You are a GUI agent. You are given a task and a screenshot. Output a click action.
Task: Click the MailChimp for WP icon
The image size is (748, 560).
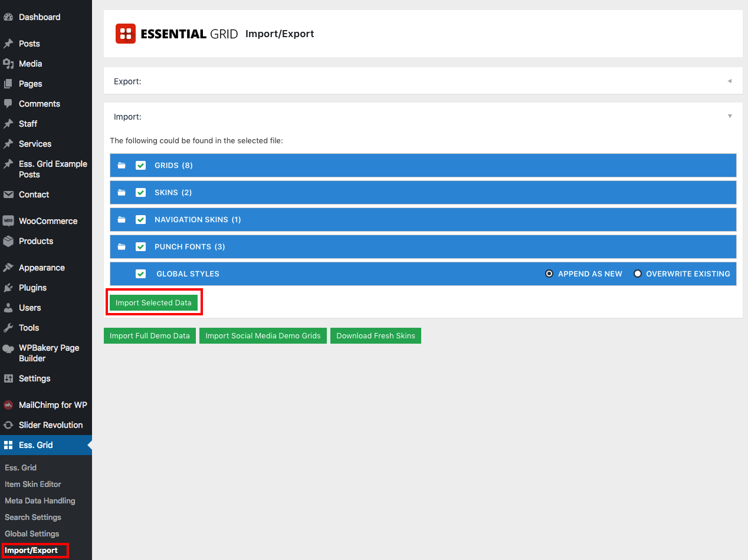[8, 405]
